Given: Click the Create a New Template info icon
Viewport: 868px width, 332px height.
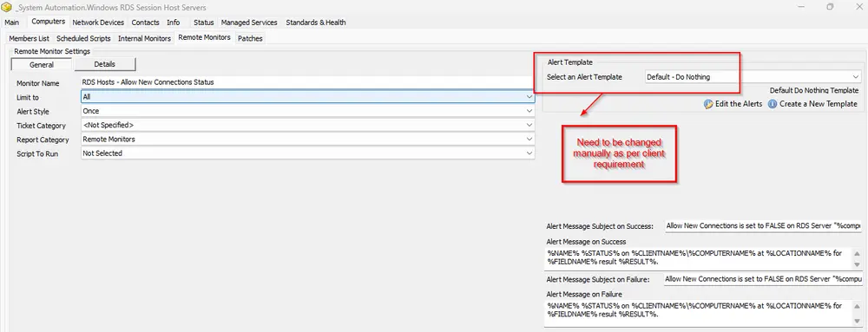Looking at the screenshot, I should point(773,104).
